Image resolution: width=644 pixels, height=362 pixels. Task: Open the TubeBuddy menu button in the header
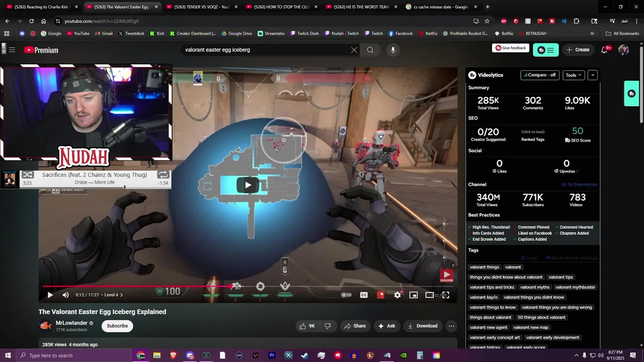tap(545, 50)
